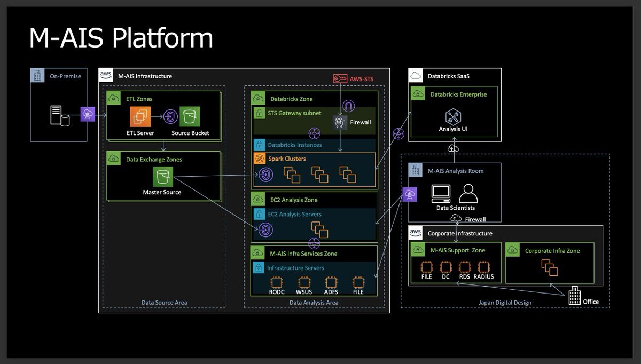Select the "Data Source Area" label
Image resolution: width=641 pixels, height=364 pixels.
(x=165, y=303)
